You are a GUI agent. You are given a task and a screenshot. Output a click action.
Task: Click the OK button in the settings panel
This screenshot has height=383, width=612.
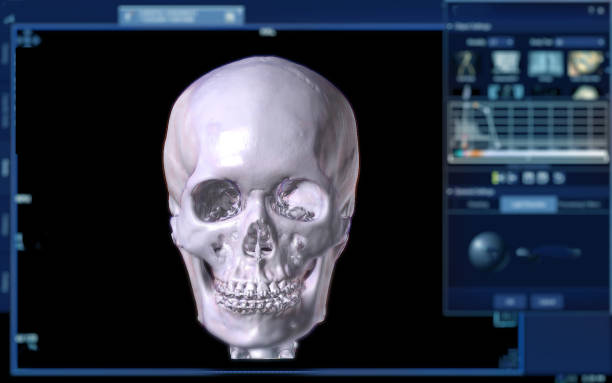510,302
